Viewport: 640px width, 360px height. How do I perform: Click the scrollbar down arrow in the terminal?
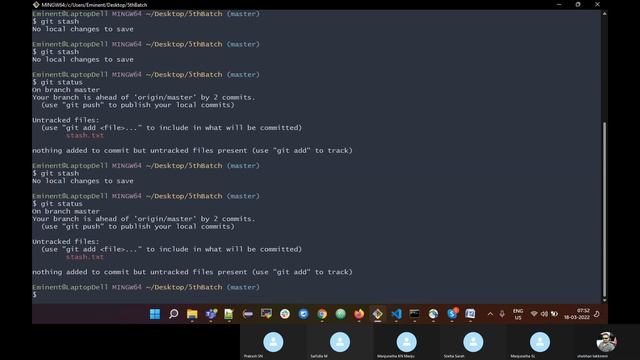click(x=604, y=300)
